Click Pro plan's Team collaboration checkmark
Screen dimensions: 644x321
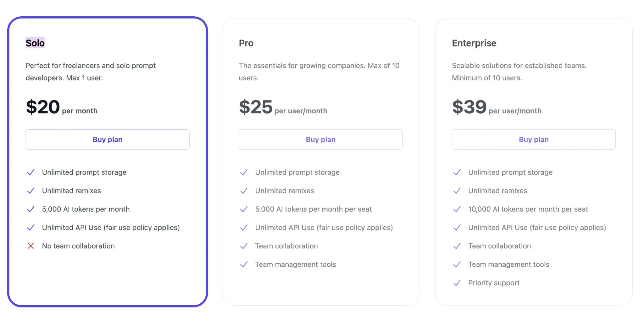click(244, 246)
